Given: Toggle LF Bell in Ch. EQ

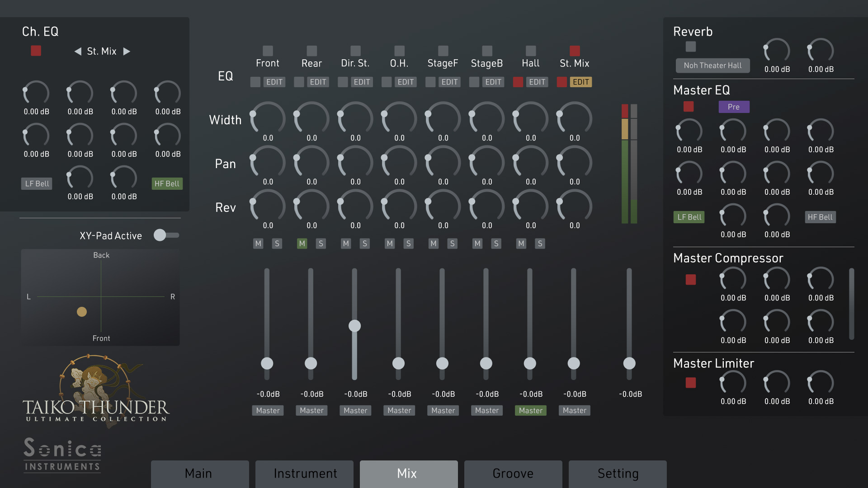Looking at the screenshot, I should click(x=37, y=183).
